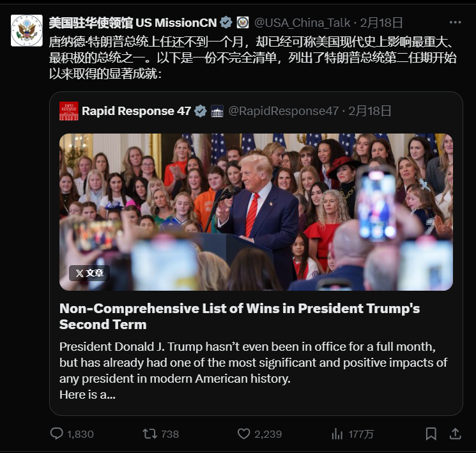Click US MissionCN blue verified badge
This screenshot has width=476, height=453.
click(x=226, y=22)
